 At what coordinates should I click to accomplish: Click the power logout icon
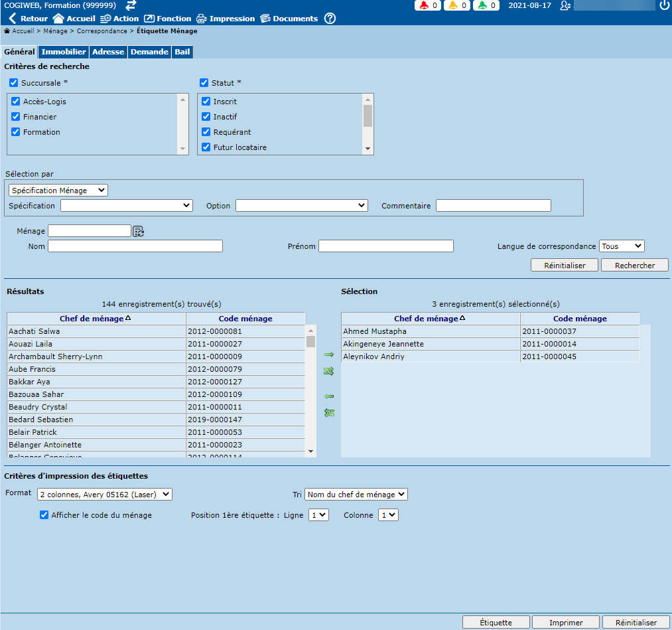[665, 5]
